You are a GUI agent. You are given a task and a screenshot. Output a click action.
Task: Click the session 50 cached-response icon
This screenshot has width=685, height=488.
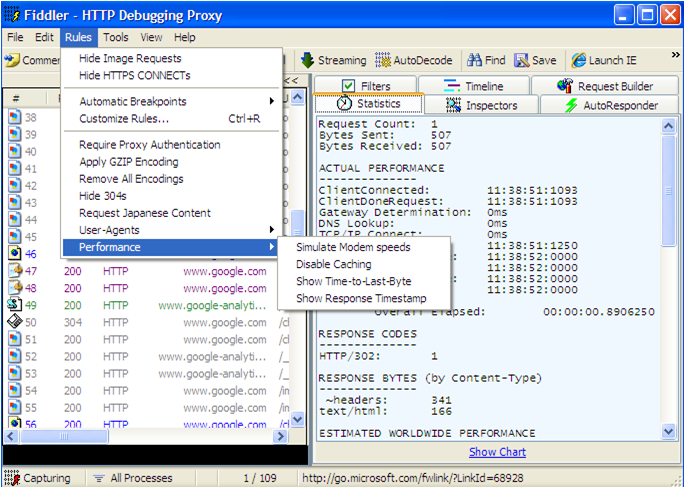point(15,322)
